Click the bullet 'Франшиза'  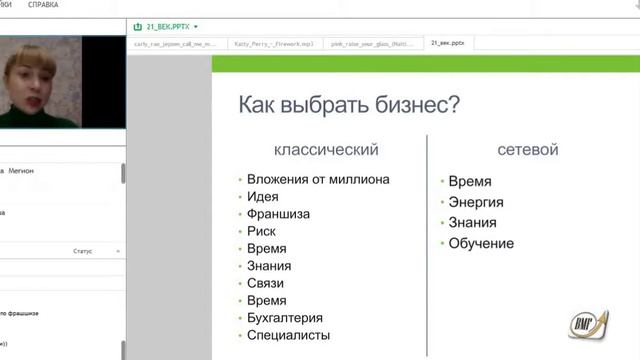point(278,214)
